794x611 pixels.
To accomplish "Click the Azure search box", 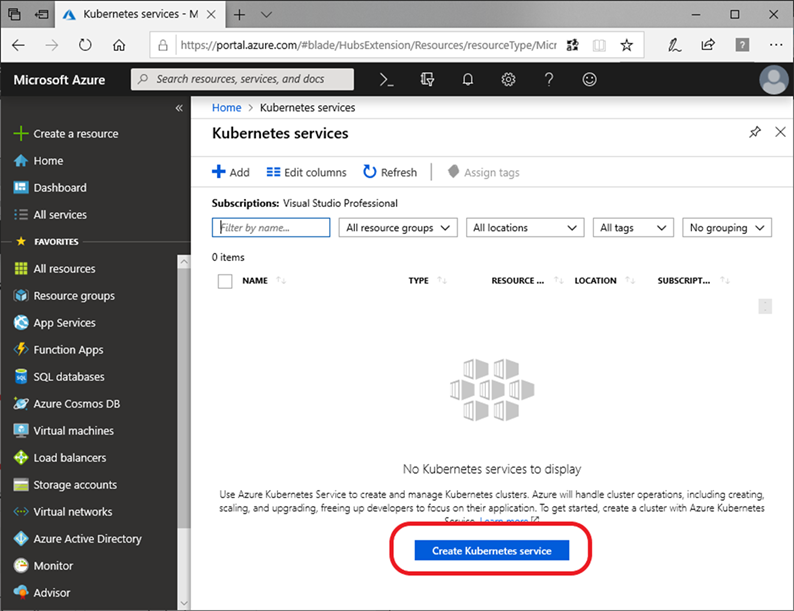I will pos(242,79).
